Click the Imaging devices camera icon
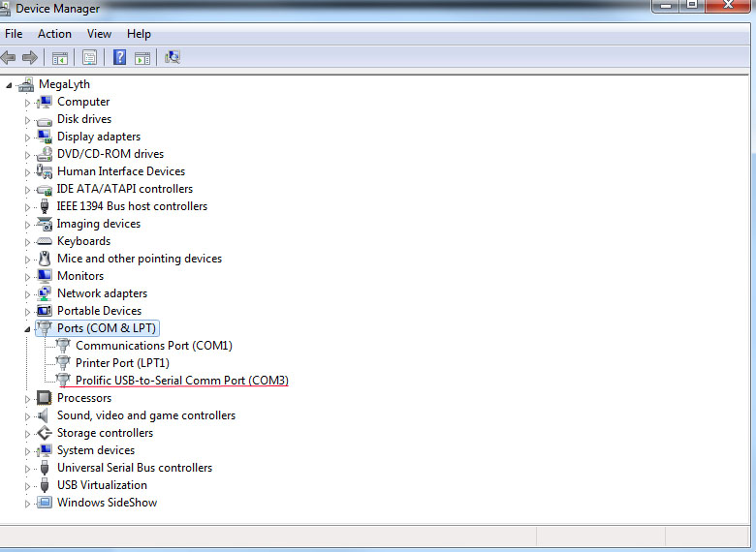 point(45,224)
